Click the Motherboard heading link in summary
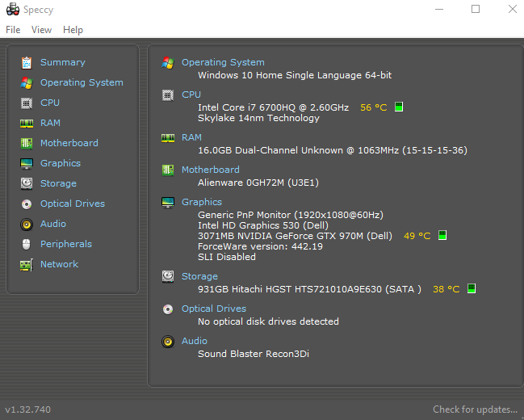Image resolution: width=524 pixels, height=420 pixels. [211, 170]
